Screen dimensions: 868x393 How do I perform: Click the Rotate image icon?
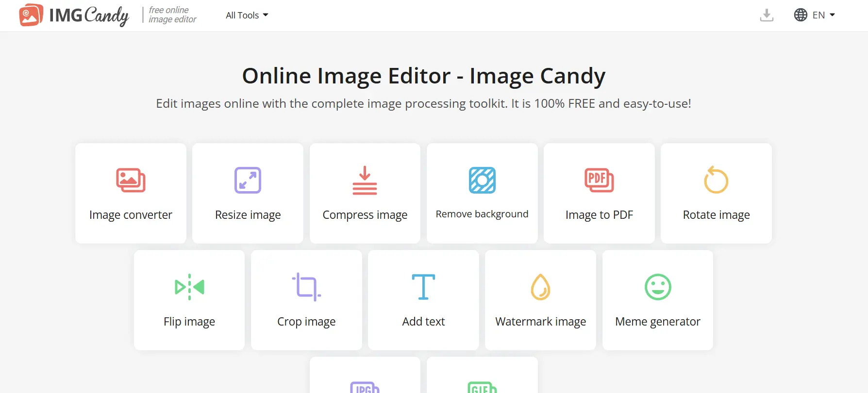716,180
